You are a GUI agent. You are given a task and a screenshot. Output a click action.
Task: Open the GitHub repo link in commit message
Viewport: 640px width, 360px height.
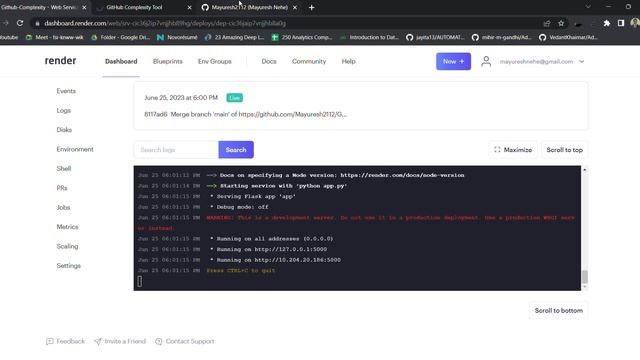[293, 114]
